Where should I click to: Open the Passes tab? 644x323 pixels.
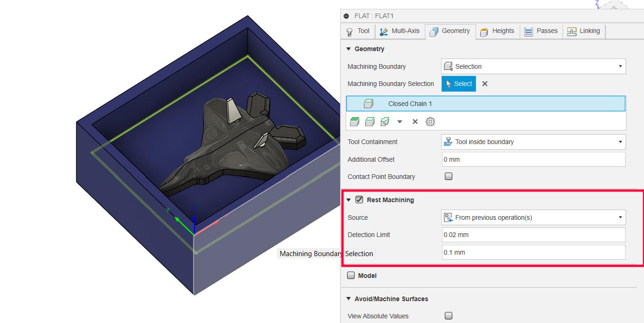coord(541,31)
